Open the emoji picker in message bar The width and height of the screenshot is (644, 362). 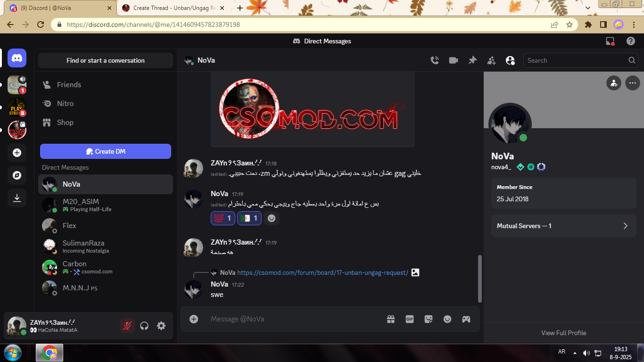pos(447,319)
